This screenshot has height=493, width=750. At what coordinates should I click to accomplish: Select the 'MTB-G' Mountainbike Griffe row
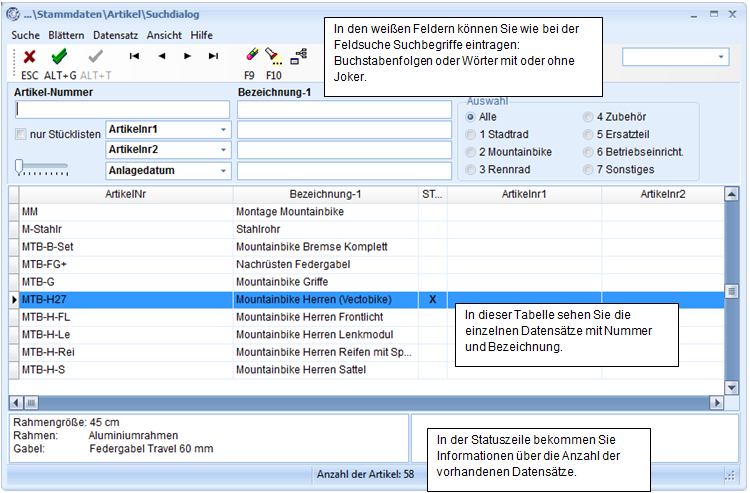[x=366, y=282]
